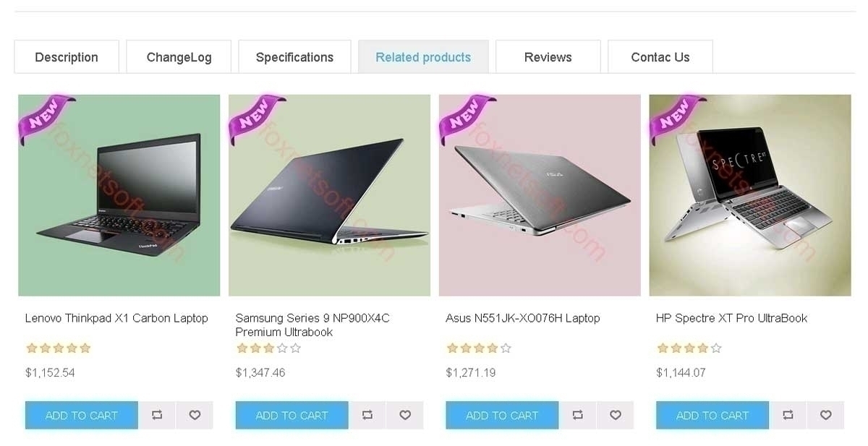Open Asus N551JK-XO076H Laptop product link

coord(523,318)
